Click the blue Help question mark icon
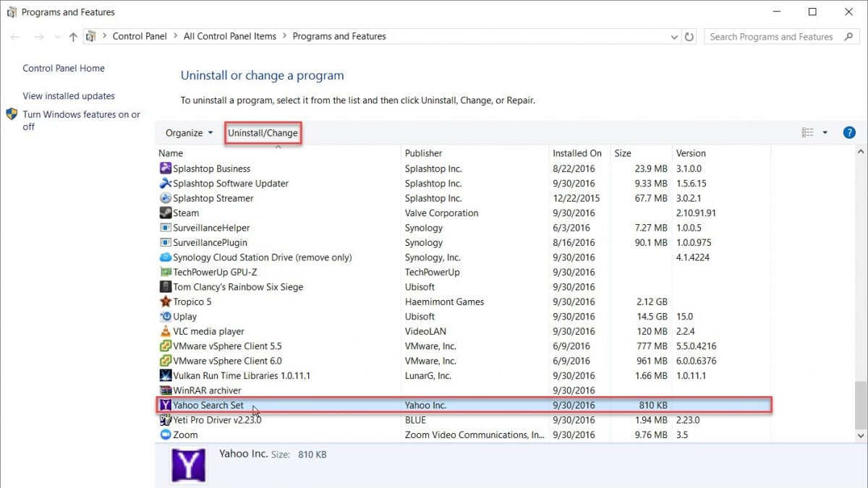Viewport: 868px width, 488px height. (x=849, y=132)
